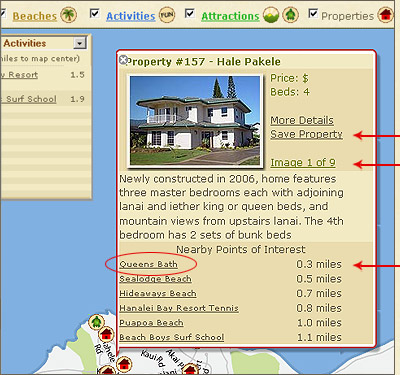Open the Activities dropdown in side panel
The height and width of the screenshot is (375, 400).
click(x=80, y=43)
